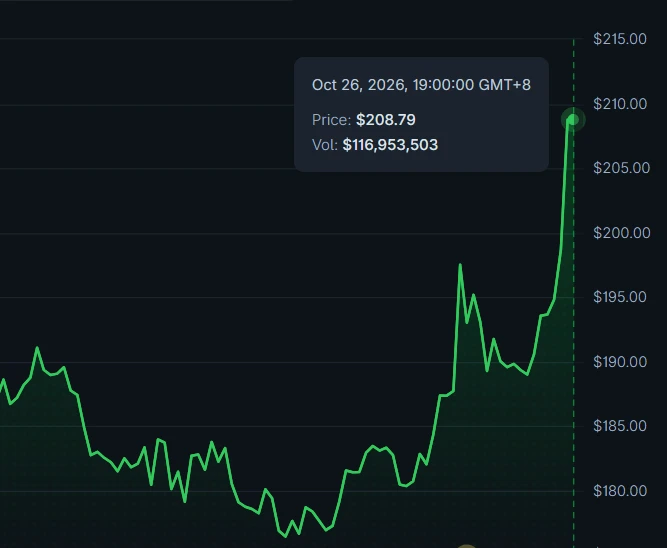Click the $190.00 axis label
Screen dimensions: 667x548
click(620, 362)
